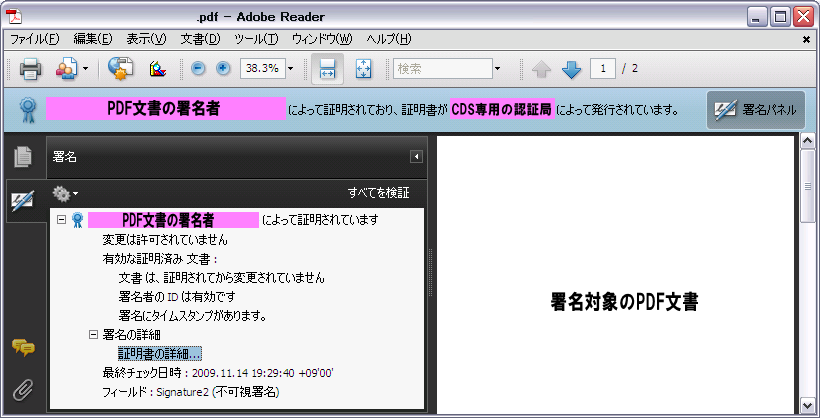Screen dimensions: 820x418
Task: Open the ファイル(F) menu
Action: click(x=35, y=39)
